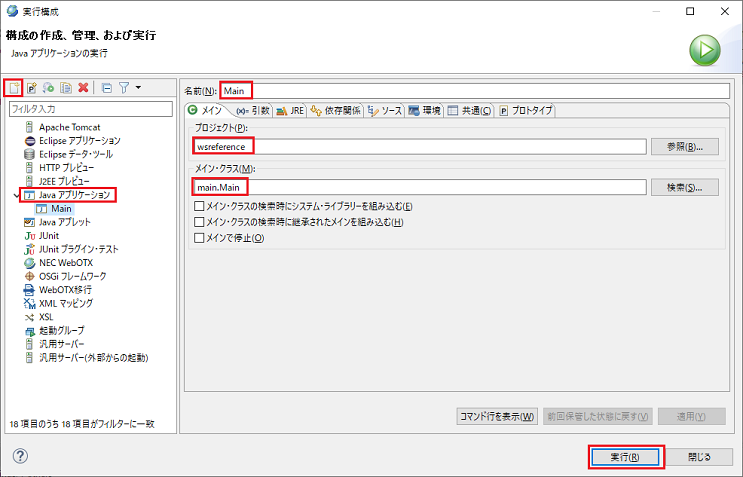Delete the selected configuration with red X
This screenshot has height=477, width=743.
tap(83, 89)
